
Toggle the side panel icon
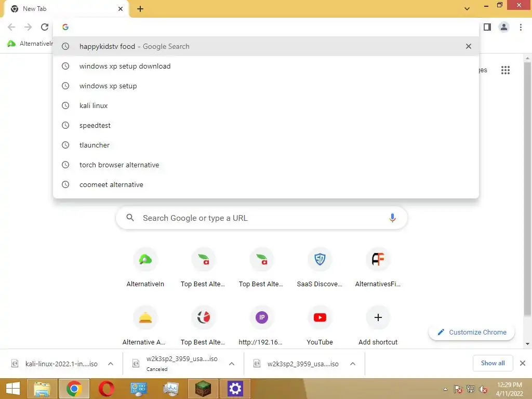point(487,27)
